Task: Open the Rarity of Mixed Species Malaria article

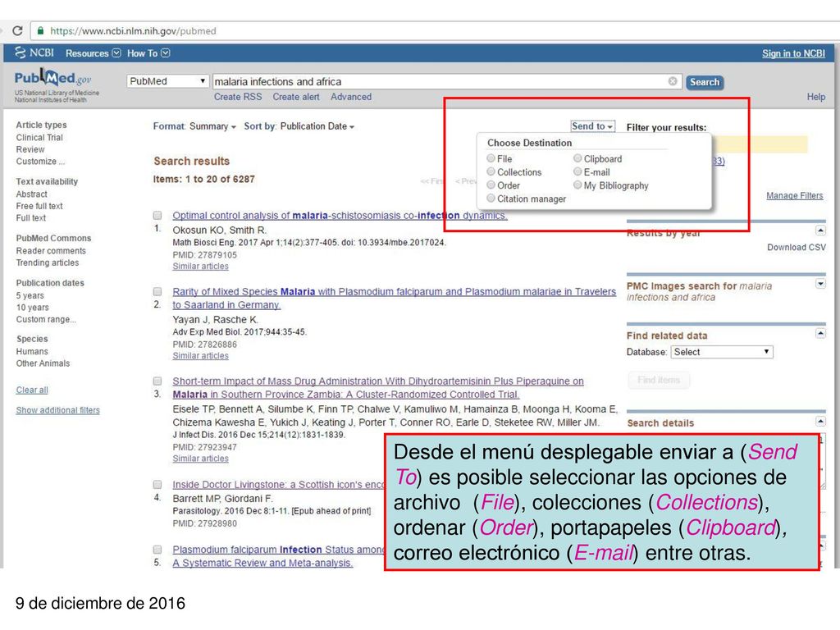Action: tap(395, 298)
